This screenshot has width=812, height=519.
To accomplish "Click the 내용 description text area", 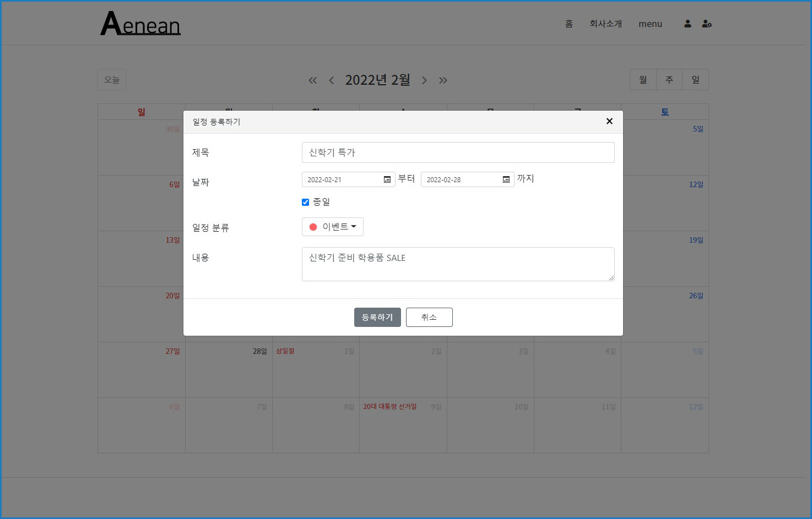I will [x=458, y=264].
